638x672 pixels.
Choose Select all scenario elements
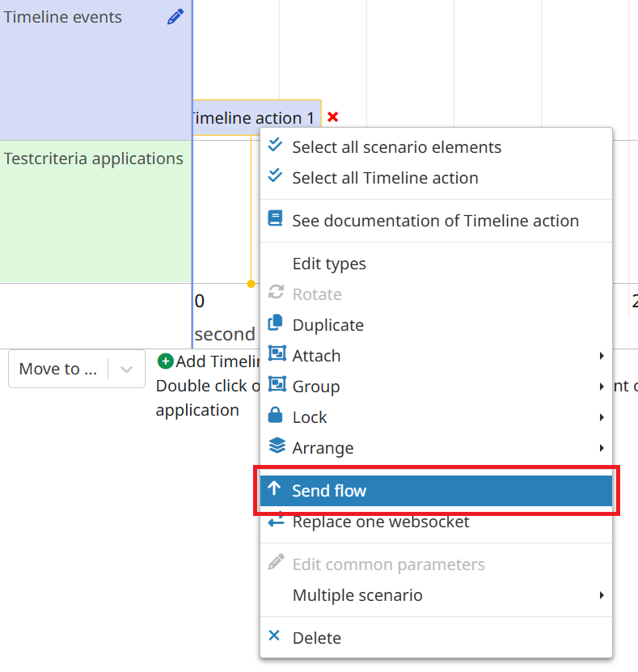coord(436,147)
